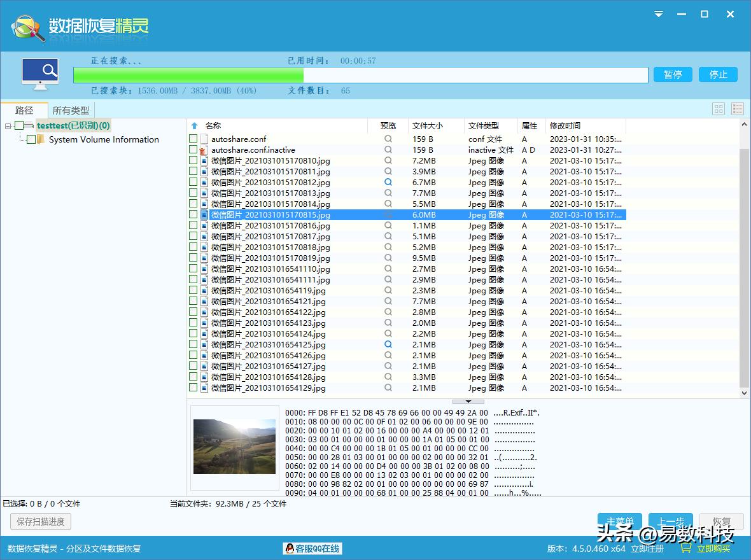Click the landscape photo preview thumbnail
Image resolution: width=751 pixels, height=560 pixels.
pos(234,445)
